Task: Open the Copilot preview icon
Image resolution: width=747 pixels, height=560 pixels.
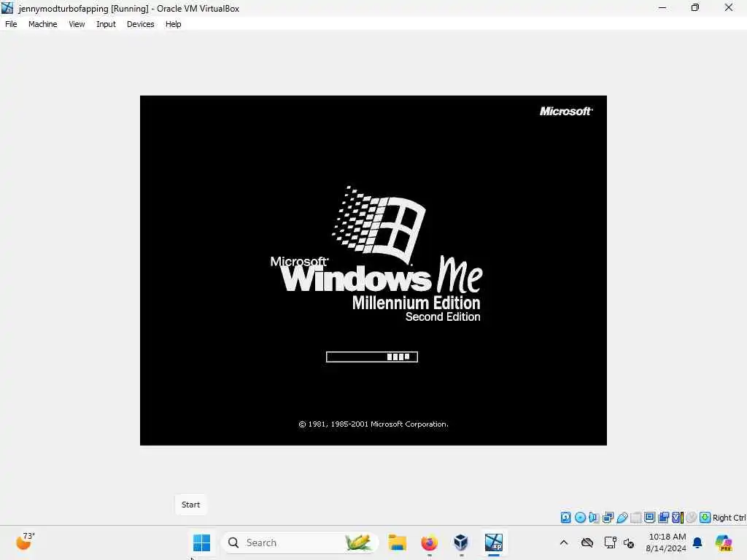Action: [723, 542]
